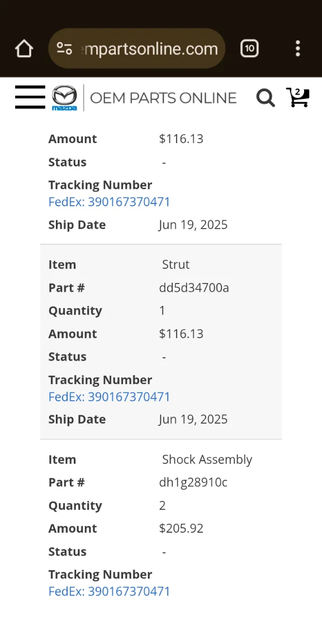Click the OEM PARTS ONLINE site title
This screenshot has height=644, width=322.
[x=163, y=98]
